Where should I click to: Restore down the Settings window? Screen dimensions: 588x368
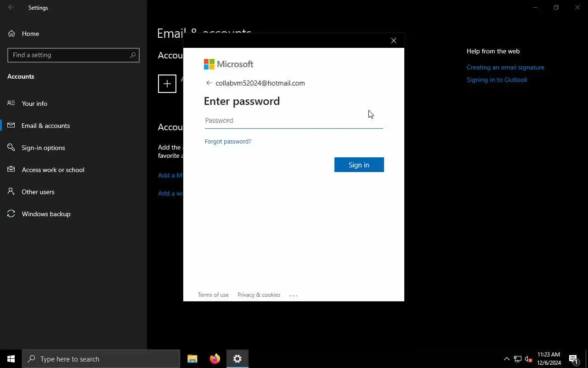[x=556, y=7]
